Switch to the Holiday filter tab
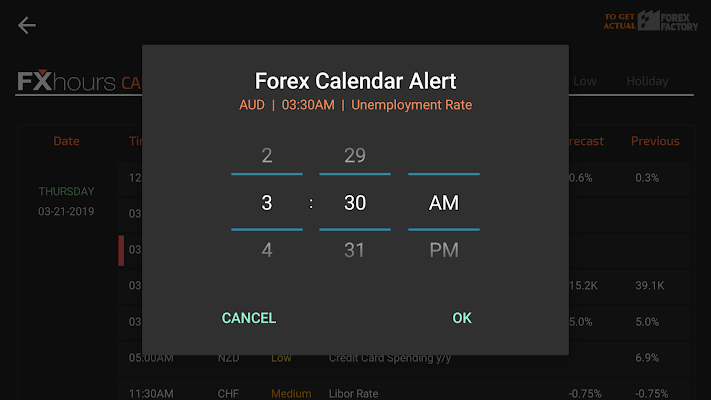This screenshot has width=711, height=400. coord(647,81)
